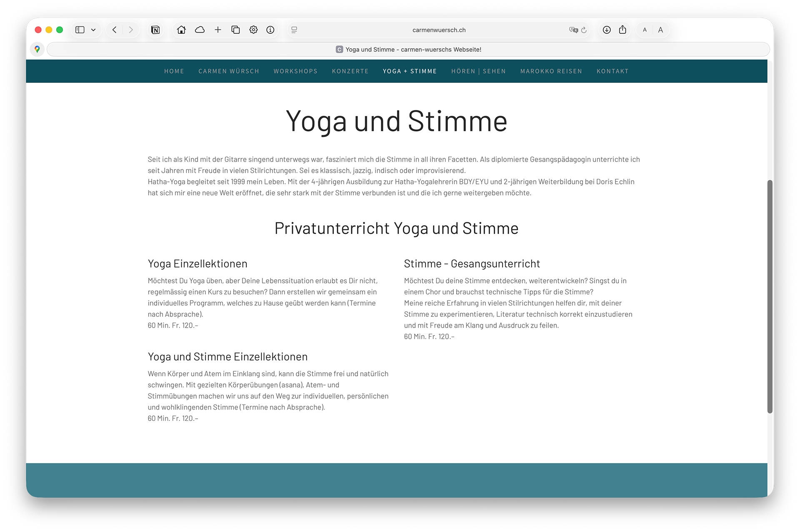Go back to the previous page
The height and width of the screenshot is (532, 800).
pos(115,30)
